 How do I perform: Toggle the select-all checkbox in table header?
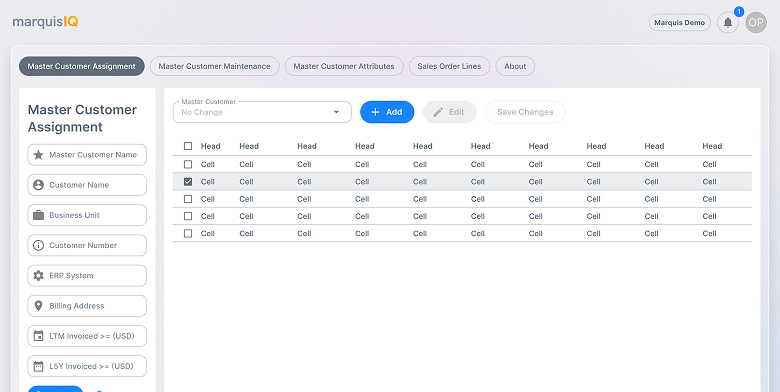point(188,146)
